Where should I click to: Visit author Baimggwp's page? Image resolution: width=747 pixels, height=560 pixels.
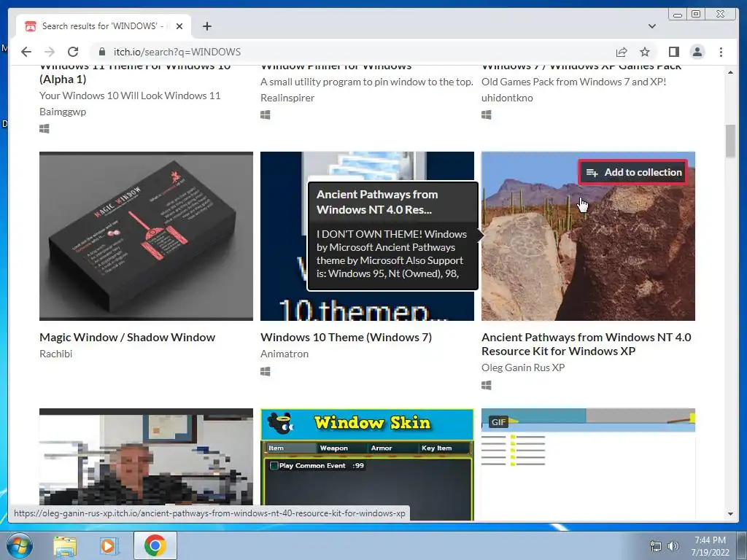(x=63, y=112)
